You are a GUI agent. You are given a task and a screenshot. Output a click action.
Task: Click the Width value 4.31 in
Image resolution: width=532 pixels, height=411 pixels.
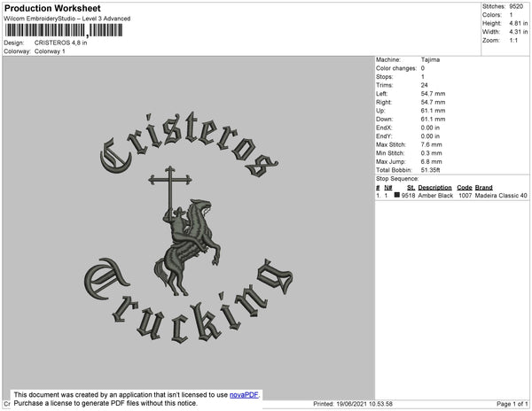click(x=519, y=32)
